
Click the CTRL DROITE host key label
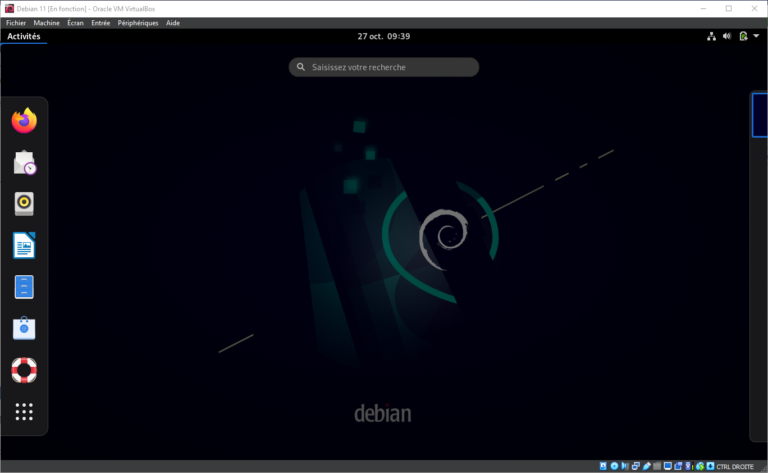click(x=735, y=467)
